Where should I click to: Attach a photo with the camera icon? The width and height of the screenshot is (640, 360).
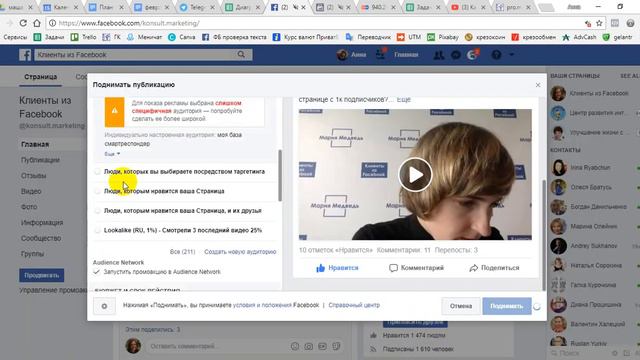click(309, 346)
